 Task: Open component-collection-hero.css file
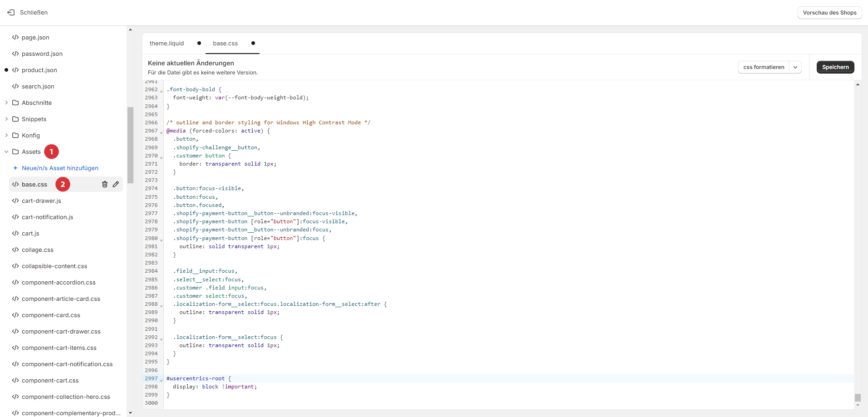point(66,397)
